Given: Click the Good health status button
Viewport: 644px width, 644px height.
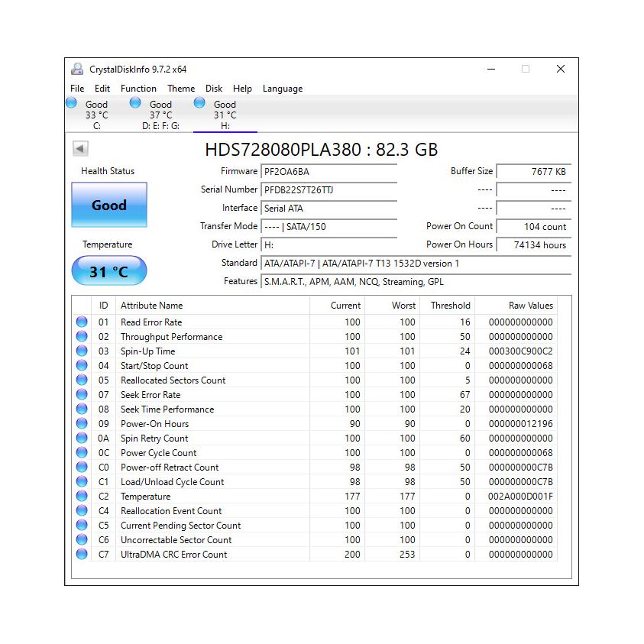Looking at the screenshot, I should pyautogui.click(x=109, y=205).
